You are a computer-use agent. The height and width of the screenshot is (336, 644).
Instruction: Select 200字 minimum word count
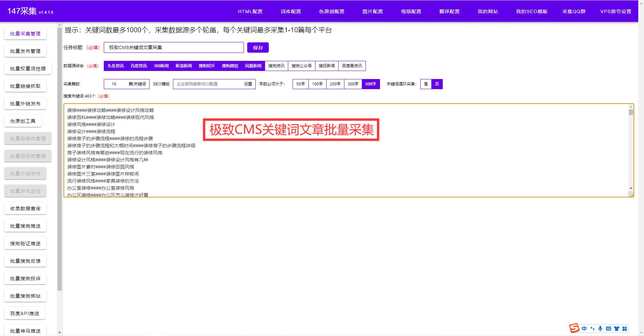click(x=335, y=84)
